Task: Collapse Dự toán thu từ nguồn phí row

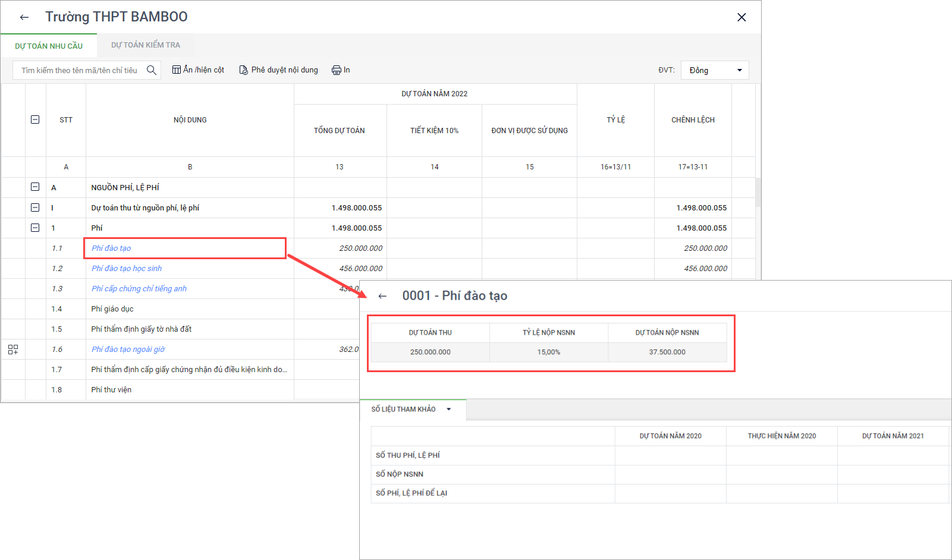Action: (x=35, y=207)
